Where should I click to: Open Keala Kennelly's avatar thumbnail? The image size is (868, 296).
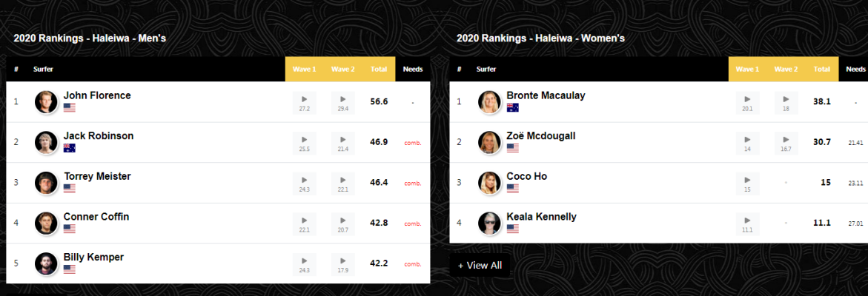point(489,223)
